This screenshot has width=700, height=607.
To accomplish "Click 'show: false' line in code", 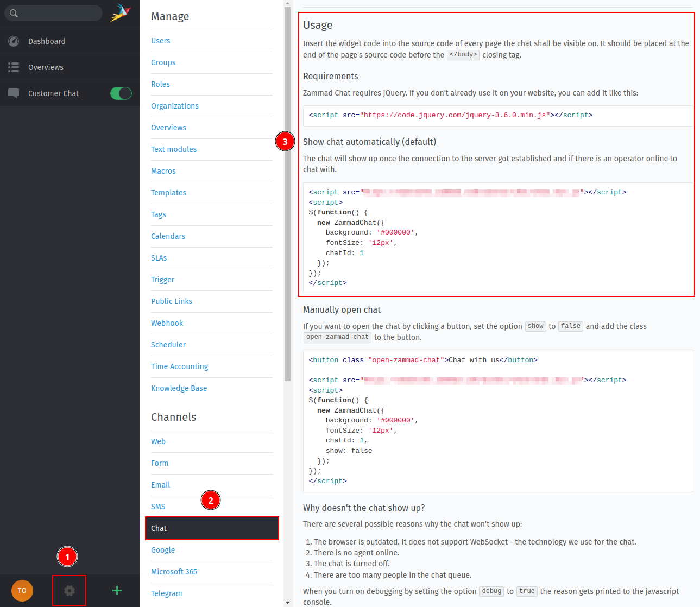I will click(349, 451).
